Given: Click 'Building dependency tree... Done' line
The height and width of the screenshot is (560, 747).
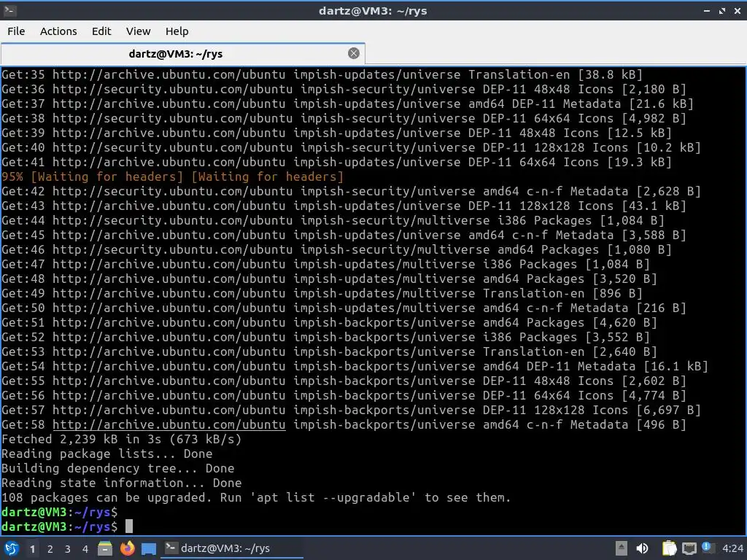Looking at the screenshot, I should [118, 468].
